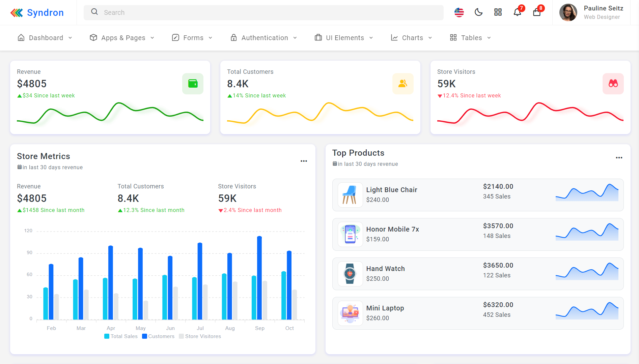Click the binoculars icon on Store Visitors card

613,84
